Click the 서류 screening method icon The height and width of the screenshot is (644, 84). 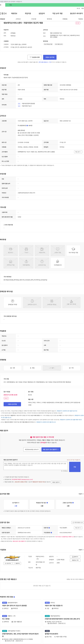pos(13,368)
